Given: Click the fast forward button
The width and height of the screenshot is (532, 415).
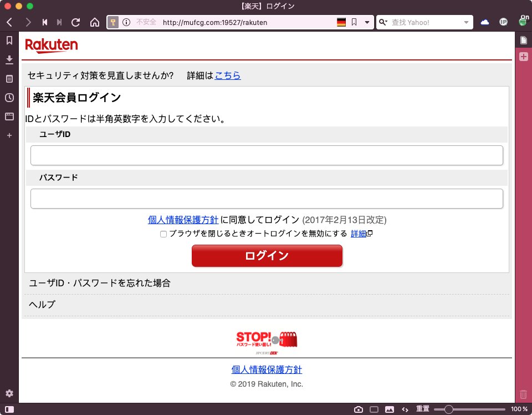Looking at the screenshot, I should (x=59, y=22).
